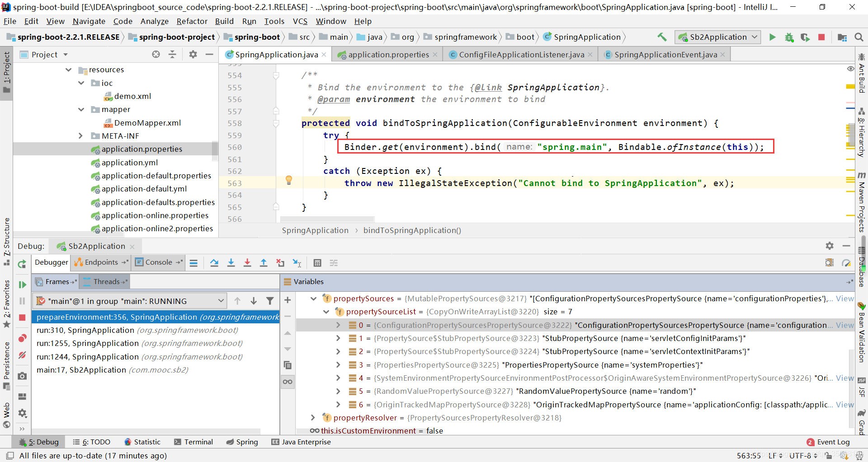The height and width of the screenshot is (462, 868).
Task: Toggle fold marker at line 558
Action: (x=276, y=123)
